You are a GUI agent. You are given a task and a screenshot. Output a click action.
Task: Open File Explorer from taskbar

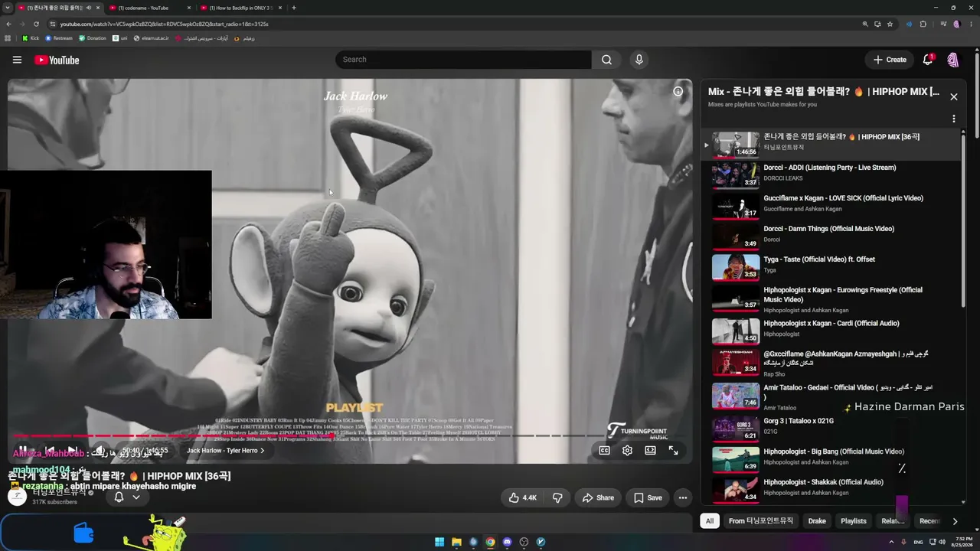456,542
